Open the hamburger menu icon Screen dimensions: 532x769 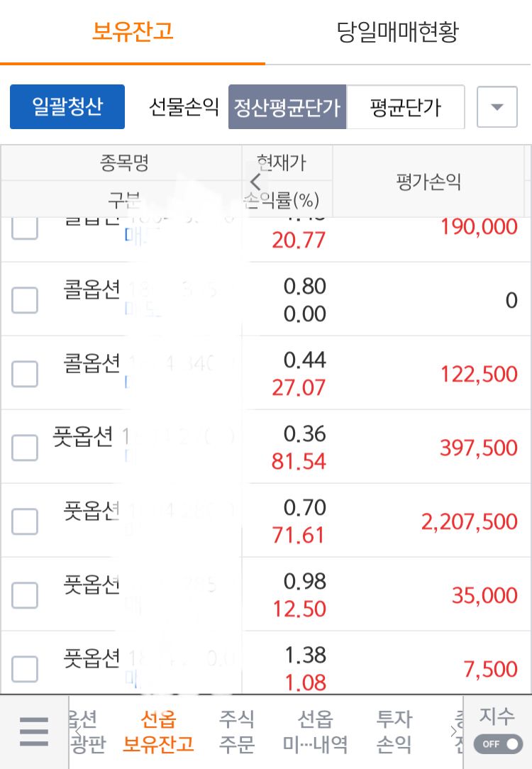coord(34,731)
